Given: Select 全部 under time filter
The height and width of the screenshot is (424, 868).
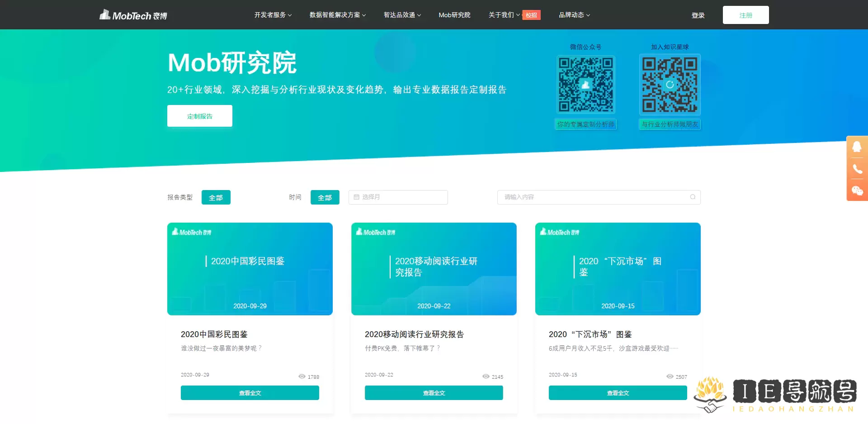Looking at the screenshot, I should click(325, 197).
